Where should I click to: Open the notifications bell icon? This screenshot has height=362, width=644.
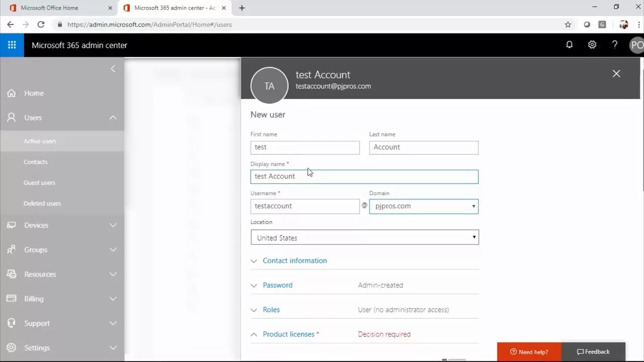click(570, 45)
